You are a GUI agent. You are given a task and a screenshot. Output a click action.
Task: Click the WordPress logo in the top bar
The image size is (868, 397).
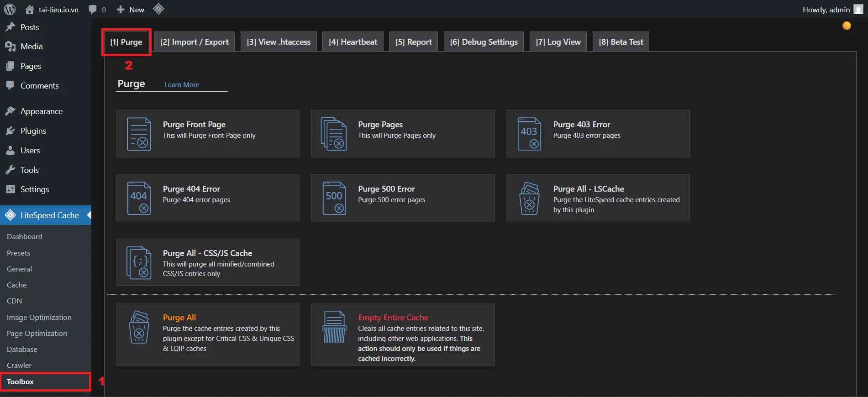(10, 10)
